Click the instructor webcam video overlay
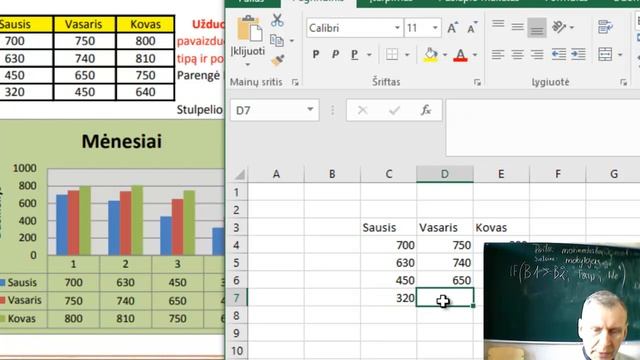Viewport: 640px width, 360px height. pos(562,301)
